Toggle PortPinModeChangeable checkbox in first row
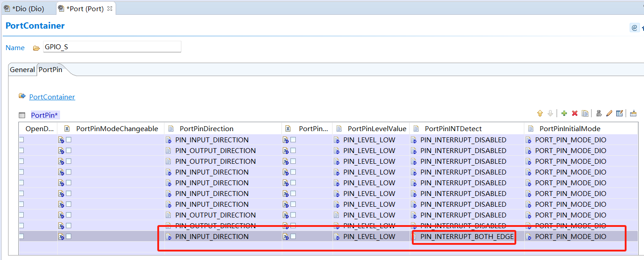This screenshot has width=644, height=260. [69, 140]
